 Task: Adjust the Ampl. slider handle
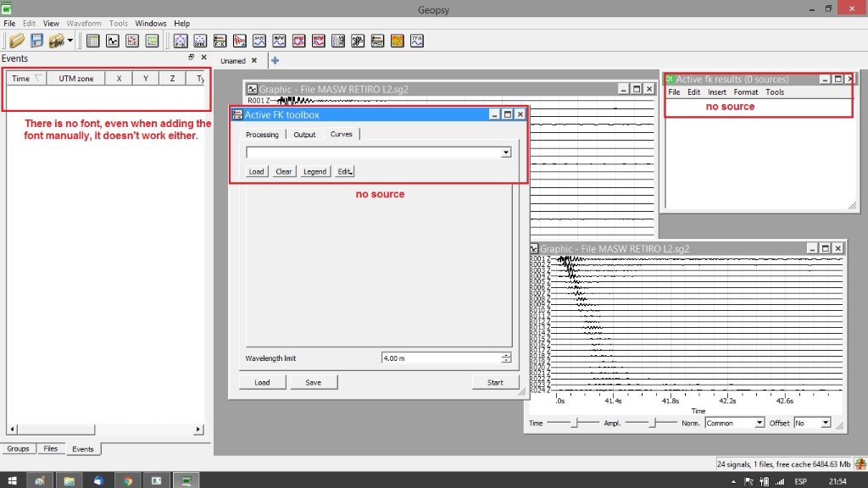click(653, 422)
